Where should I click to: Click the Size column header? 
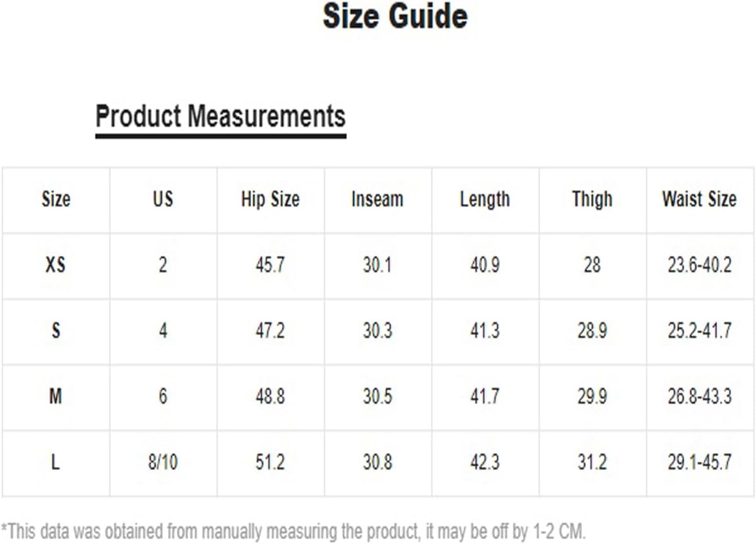(56, 199)
